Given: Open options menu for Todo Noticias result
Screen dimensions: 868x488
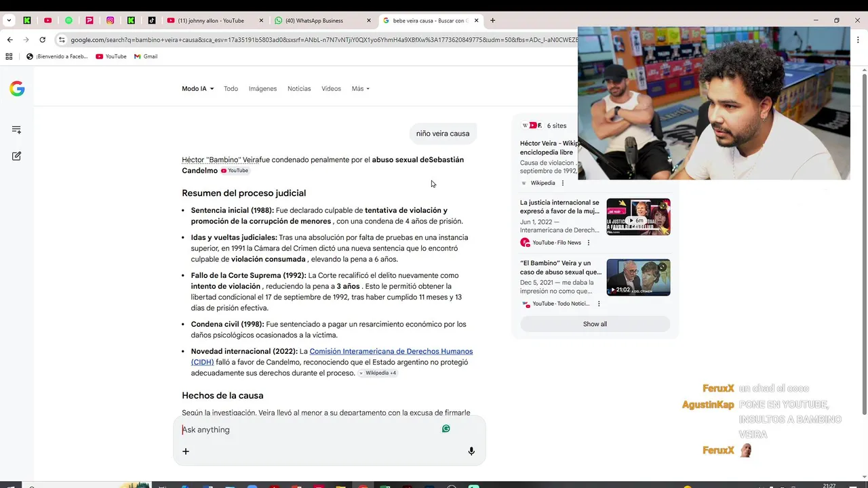Looking at the screenshot, I should coord(598,304).
